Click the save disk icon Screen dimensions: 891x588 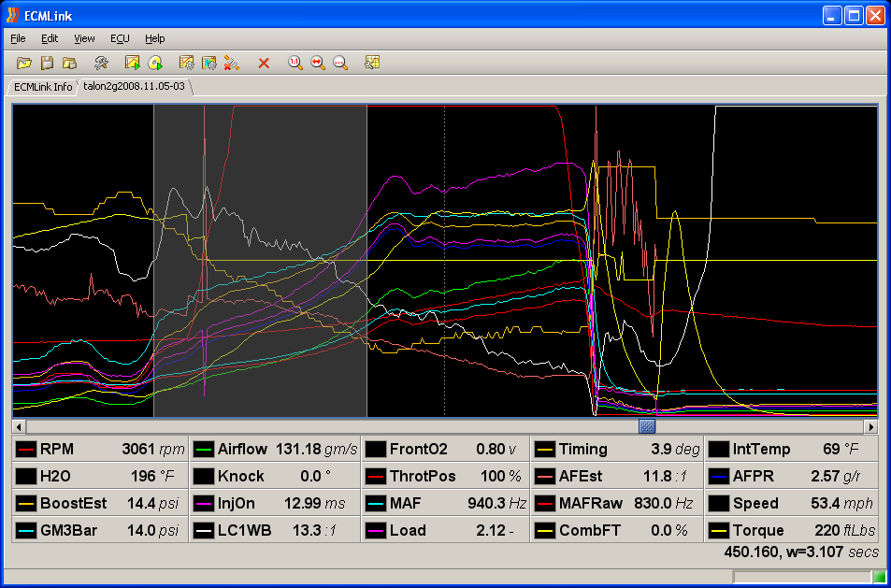(47, 63)
